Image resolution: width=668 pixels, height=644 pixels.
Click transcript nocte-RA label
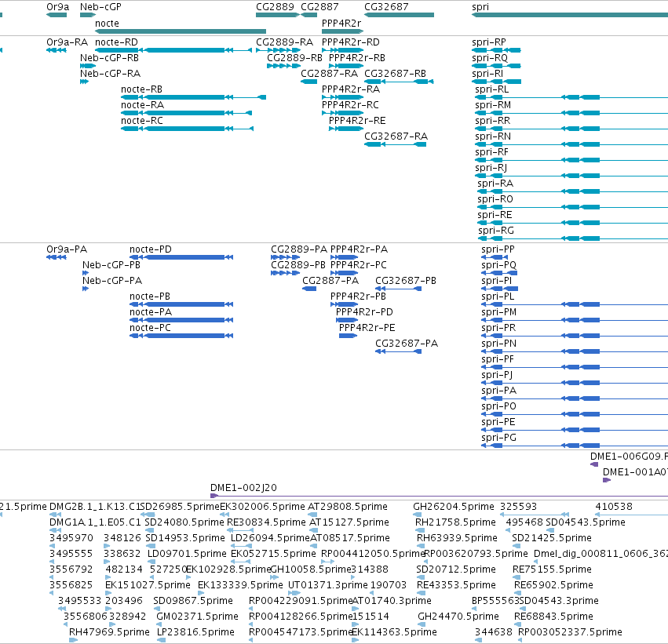(142, 105)
